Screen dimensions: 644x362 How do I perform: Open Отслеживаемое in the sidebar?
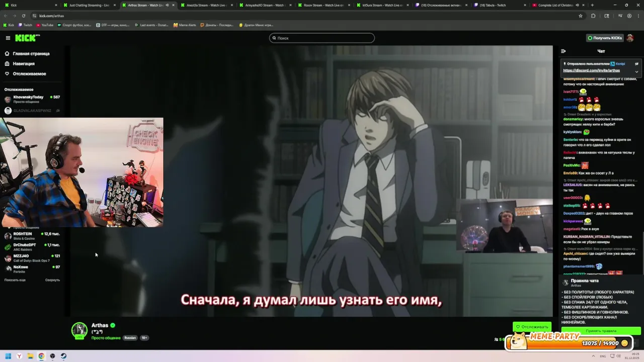click(x=26, y=74)
